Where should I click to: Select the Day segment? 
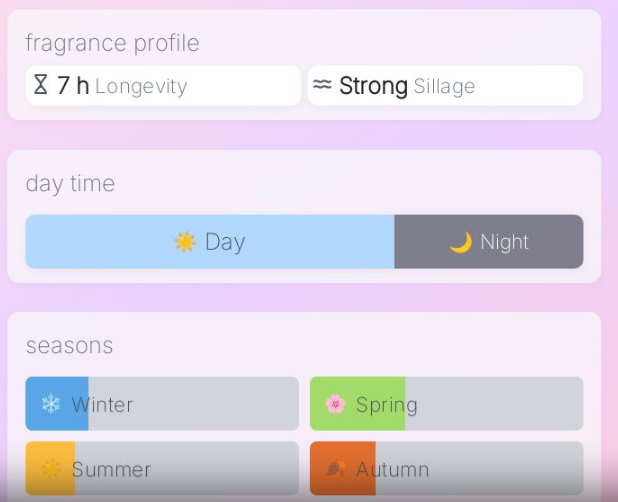(x=210, y=242)
